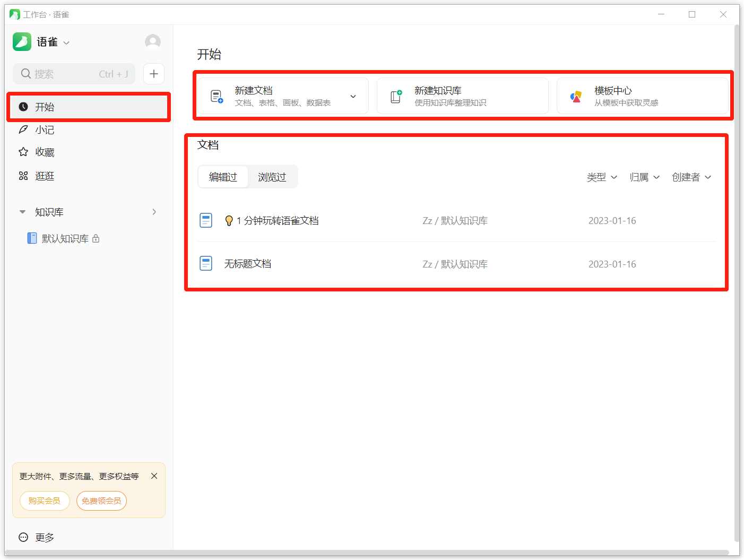Click the 更大附件、更多流量、更多权益等 banner text

(79, 477)
